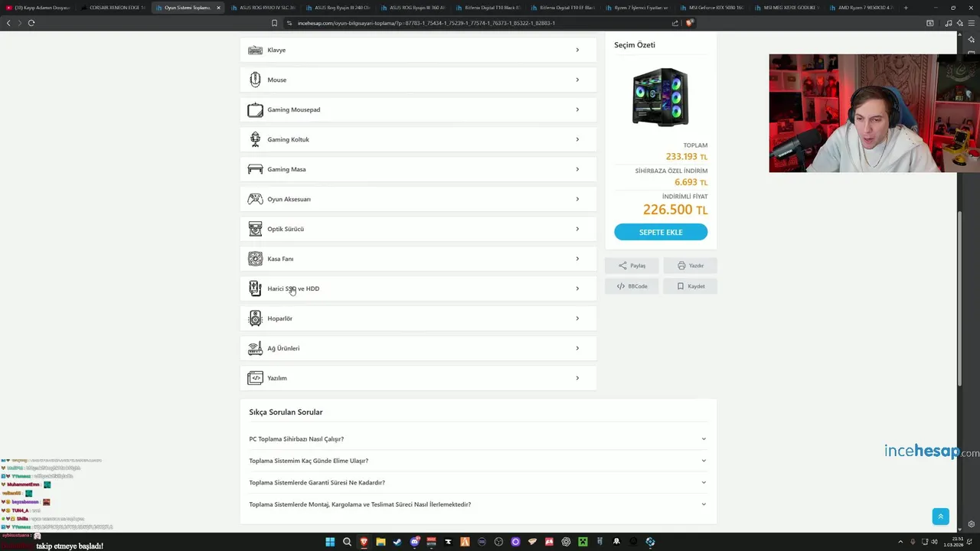Expand the Klavye category row

click(418, 51)
